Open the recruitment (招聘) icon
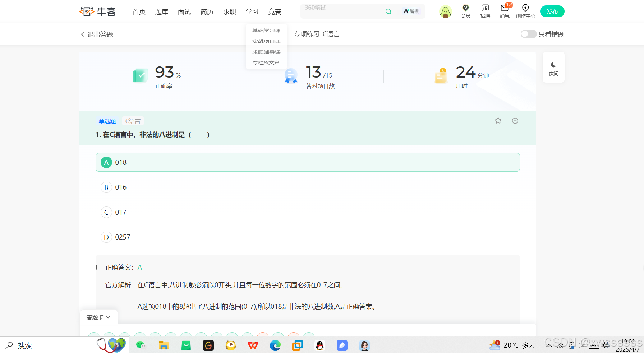644x353 pixels. [485, 11]
